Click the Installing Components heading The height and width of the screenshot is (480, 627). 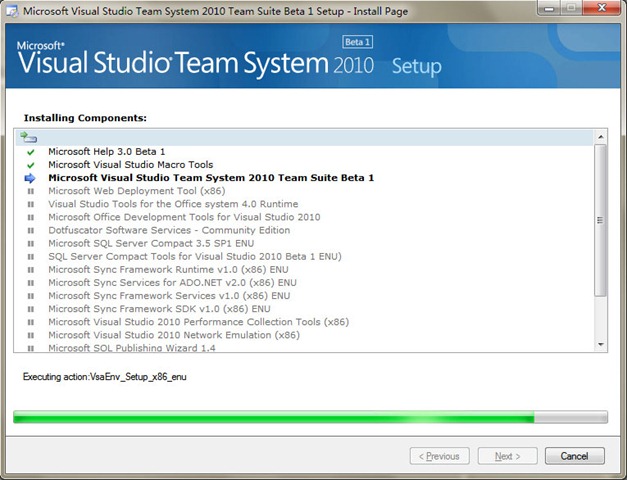coord(85,118)
